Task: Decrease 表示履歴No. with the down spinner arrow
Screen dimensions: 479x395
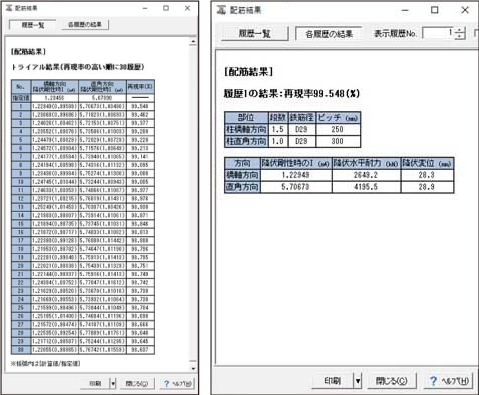Action: coord(460,36)
